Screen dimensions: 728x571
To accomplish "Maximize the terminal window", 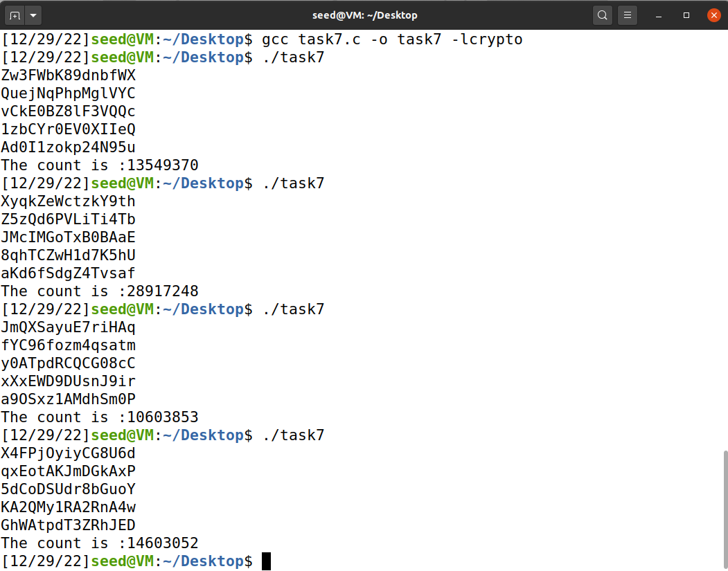I will click(686, 15).
